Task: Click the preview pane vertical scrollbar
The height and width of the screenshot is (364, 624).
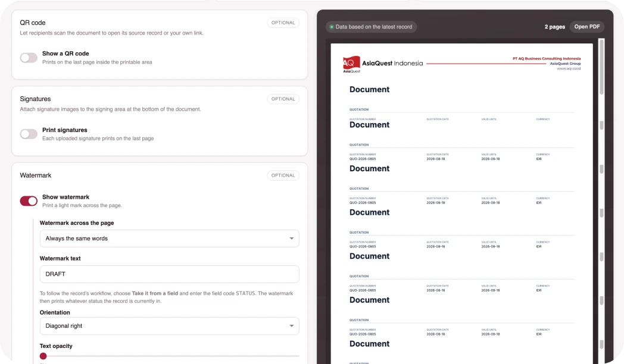Action: coord(601,67)
